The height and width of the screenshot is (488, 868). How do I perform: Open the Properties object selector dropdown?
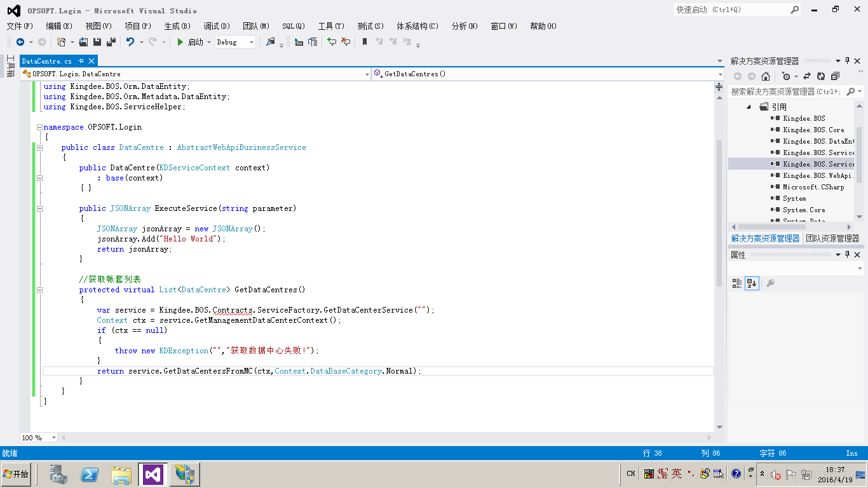(860, 269)
